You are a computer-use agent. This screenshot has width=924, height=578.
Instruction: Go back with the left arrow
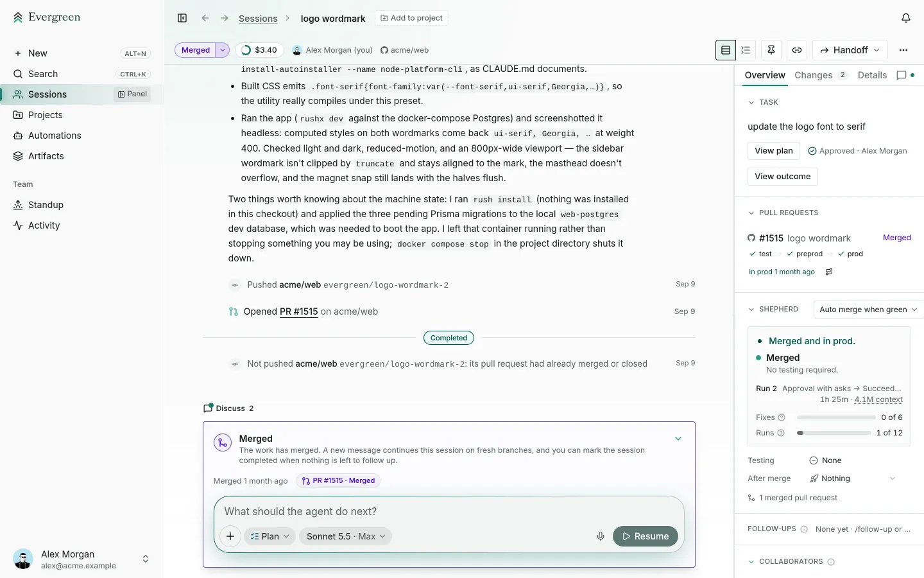coord(205,18)
